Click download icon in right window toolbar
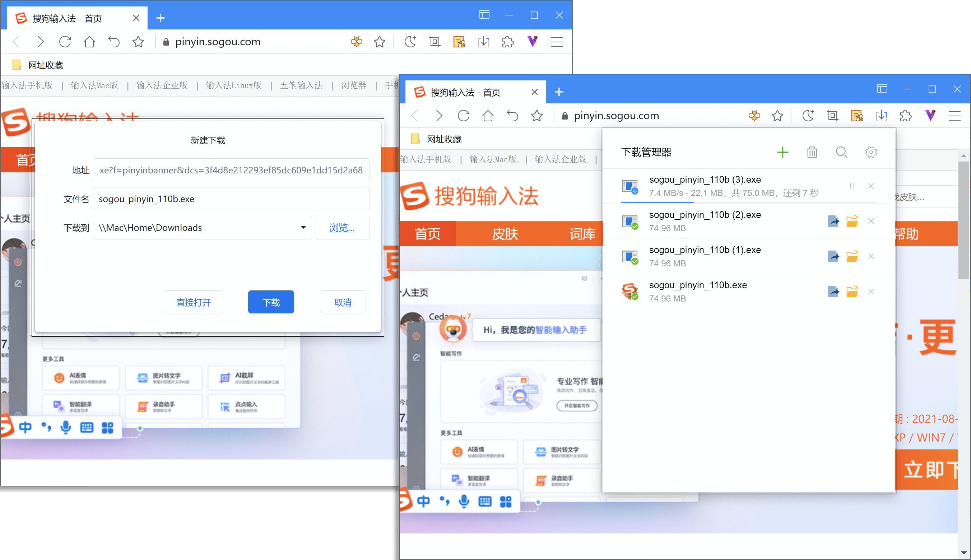 tap(881, 115)
